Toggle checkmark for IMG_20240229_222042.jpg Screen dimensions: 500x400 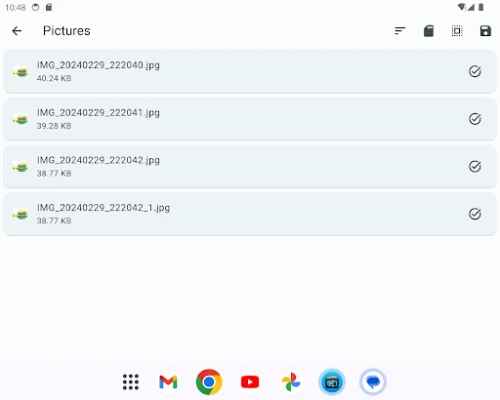click(x=475, y=166)
